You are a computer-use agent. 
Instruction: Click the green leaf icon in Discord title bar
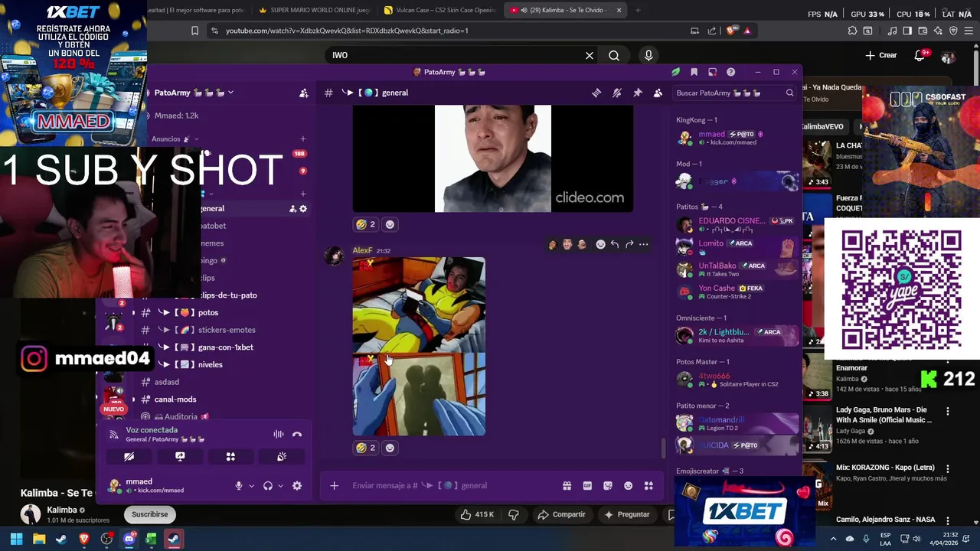[x=675, y=72]
